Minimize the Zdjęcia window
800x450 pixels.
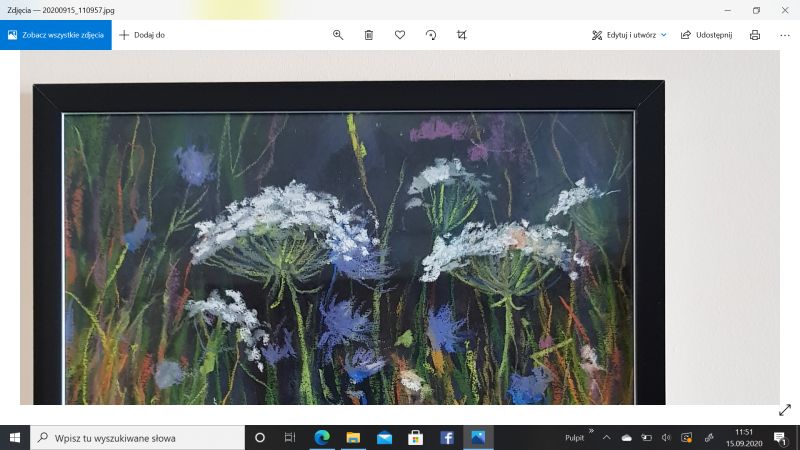728,10
